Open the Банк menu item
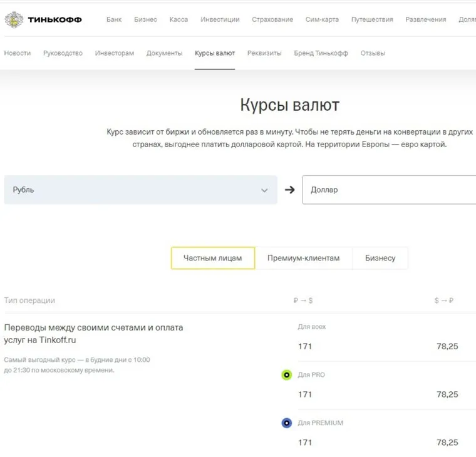The image size is (476, 457). [x=114, y=19]
